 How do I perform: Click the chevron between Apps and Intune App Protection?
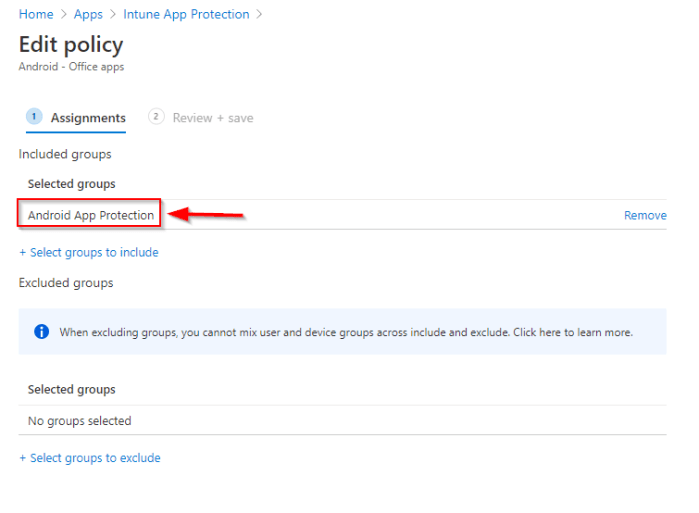tap(113, 15)
